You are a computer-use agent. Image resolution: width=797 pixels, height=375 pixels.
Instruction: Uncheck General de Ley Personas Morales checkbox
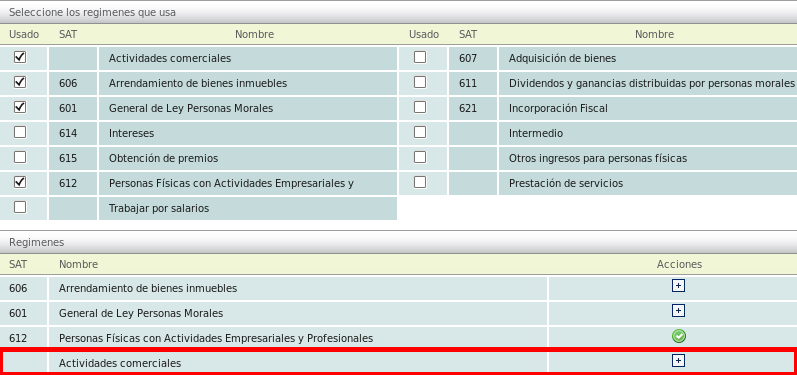[x=20, y=107]
